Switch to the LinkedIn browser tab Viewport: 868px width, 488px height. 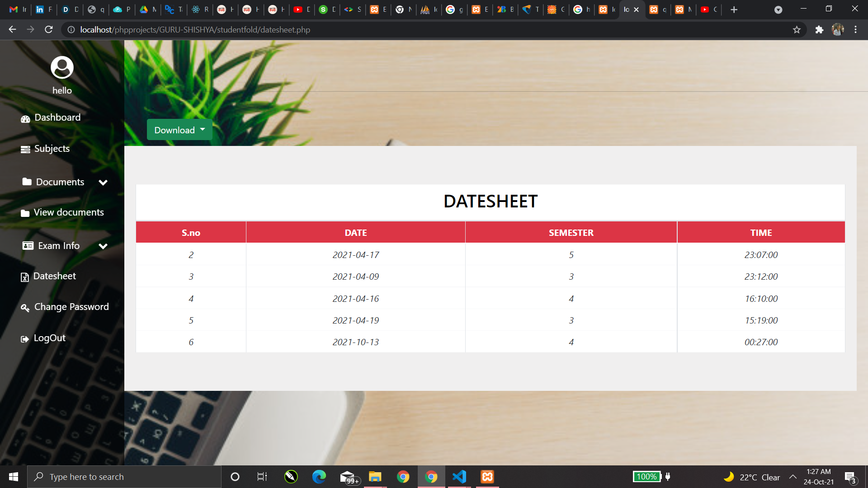40,9
